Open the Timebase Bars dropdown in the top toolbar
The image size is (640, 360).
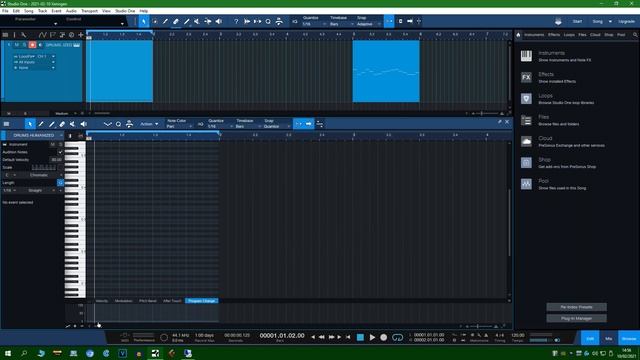click(x=341, y=24)
